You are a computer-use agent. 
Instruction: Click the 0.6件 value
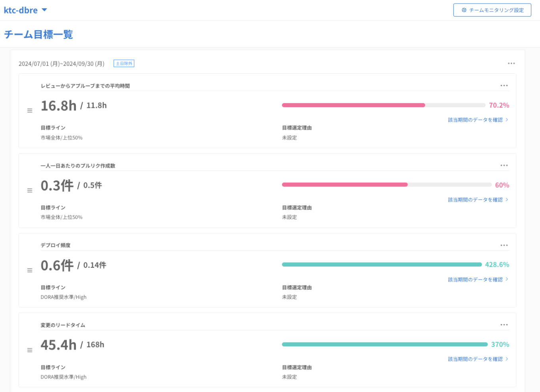coord(57,265)
